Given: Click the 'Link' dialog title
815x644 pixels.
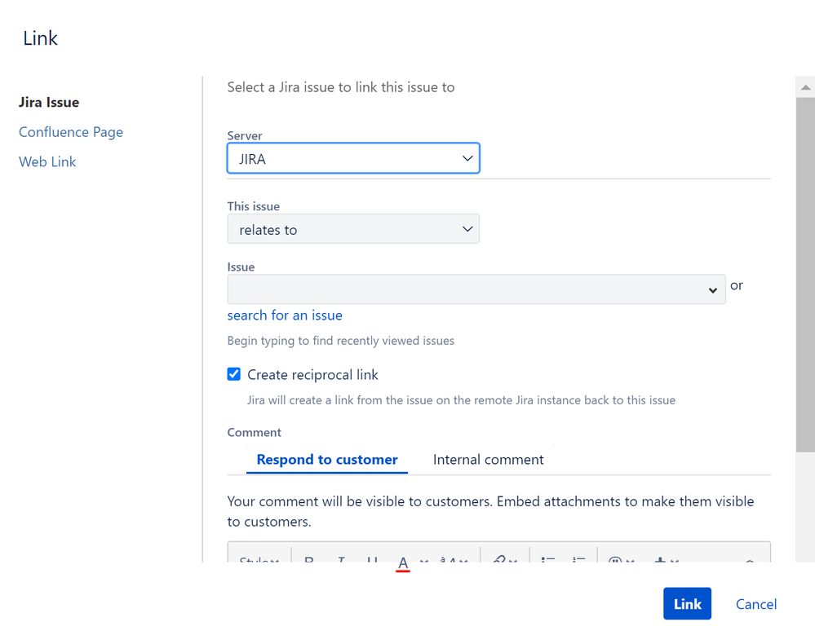Looking at the screenshot, I should coord(40,38).
